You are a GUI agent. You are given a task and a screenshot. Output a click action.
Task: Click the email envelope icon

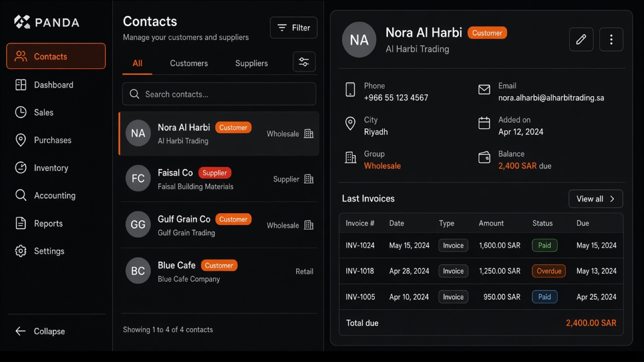click(x=484, y=89)
